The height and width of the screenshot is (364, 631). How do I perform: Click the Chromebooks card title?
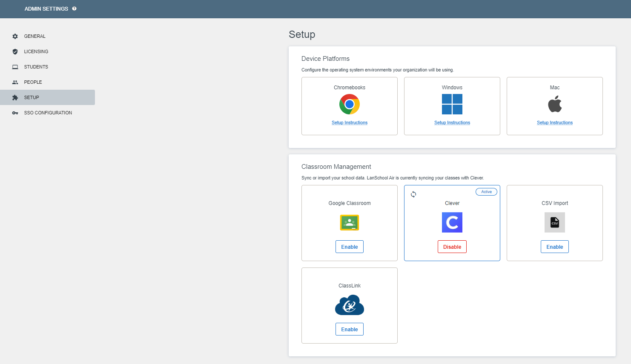pyautogui.click(x=350, y=88)
